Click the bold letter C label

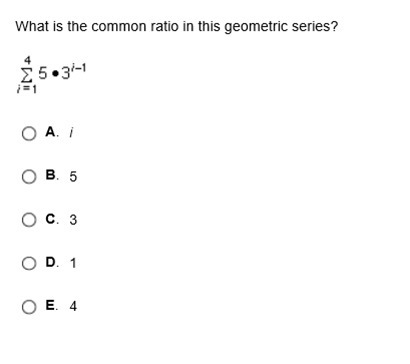[x=51, y=219]
